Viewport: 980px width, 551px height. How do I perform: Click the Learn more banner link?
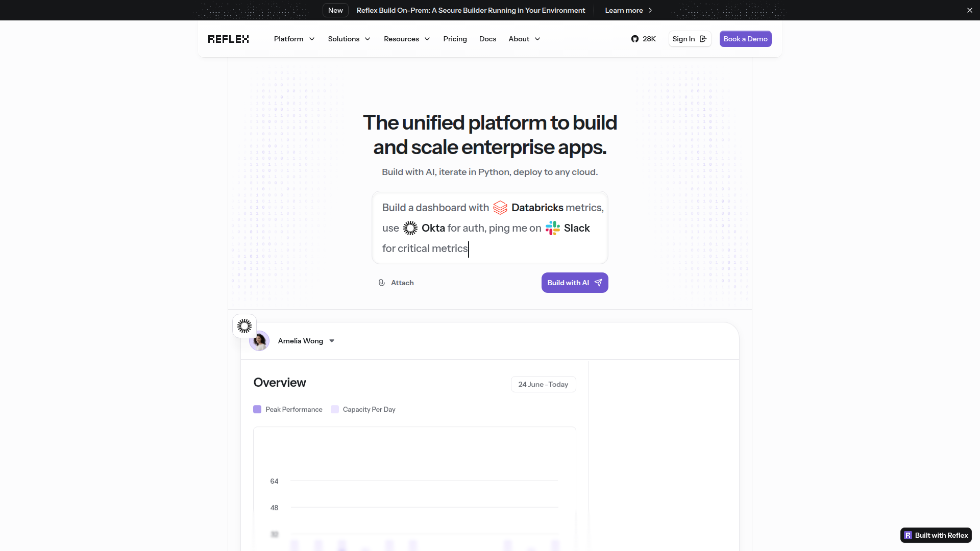tap(628, 10)
